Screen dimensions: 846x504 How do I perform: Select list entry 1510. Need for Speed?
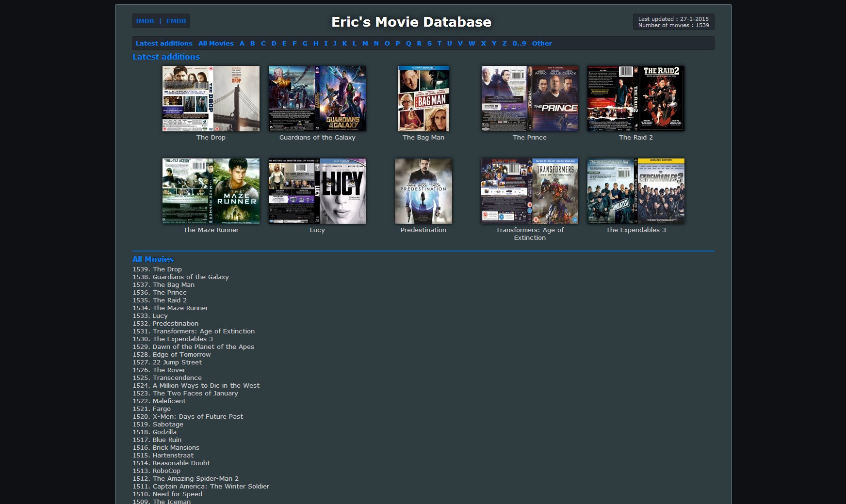click(167, 494)
